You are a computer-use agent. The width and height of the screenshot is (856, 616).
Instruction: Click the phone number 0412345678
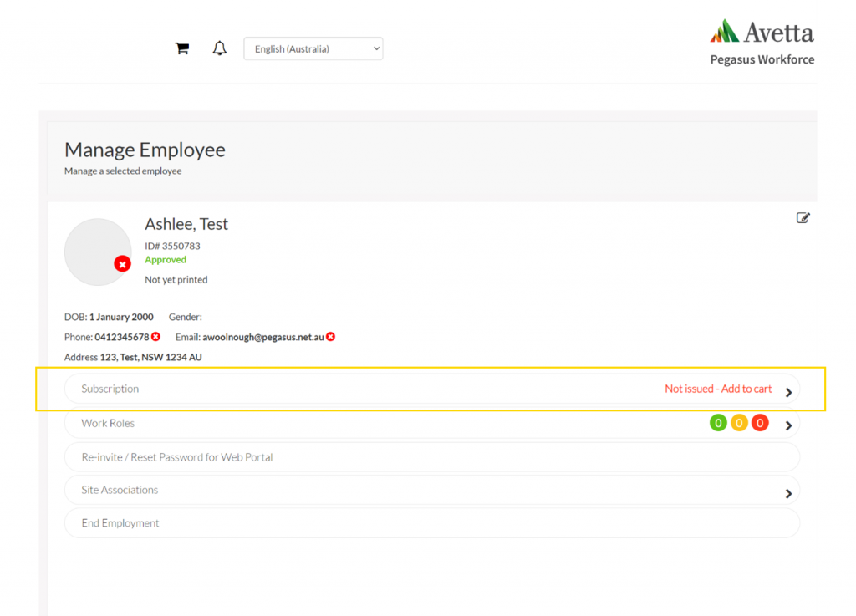(x=122, y=337)
